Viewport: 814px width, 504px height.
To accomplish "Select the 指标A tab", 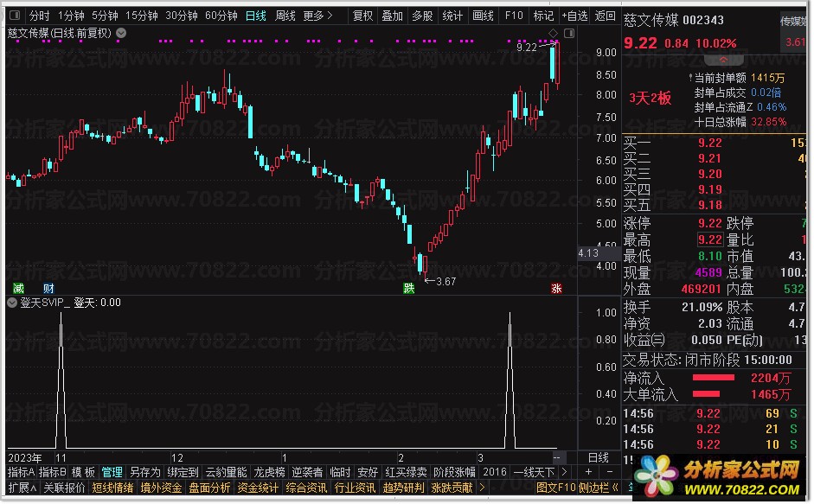I will tap(22, 472).
